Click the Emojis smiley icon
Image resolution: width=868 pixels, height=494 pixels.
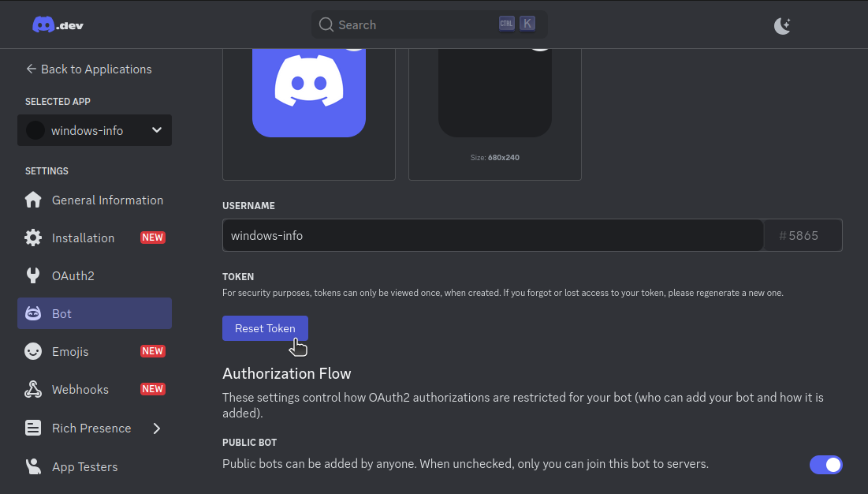click(x=33, y=351)
